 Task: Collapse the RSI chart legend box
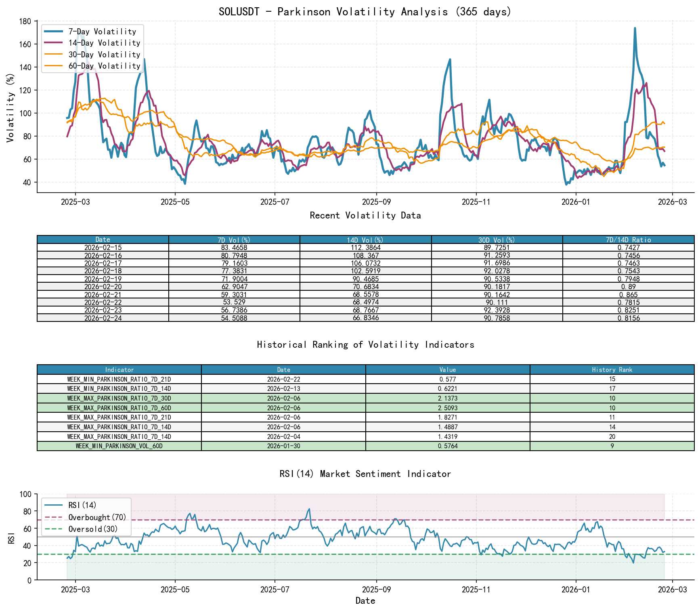click(x=86, y=517)
